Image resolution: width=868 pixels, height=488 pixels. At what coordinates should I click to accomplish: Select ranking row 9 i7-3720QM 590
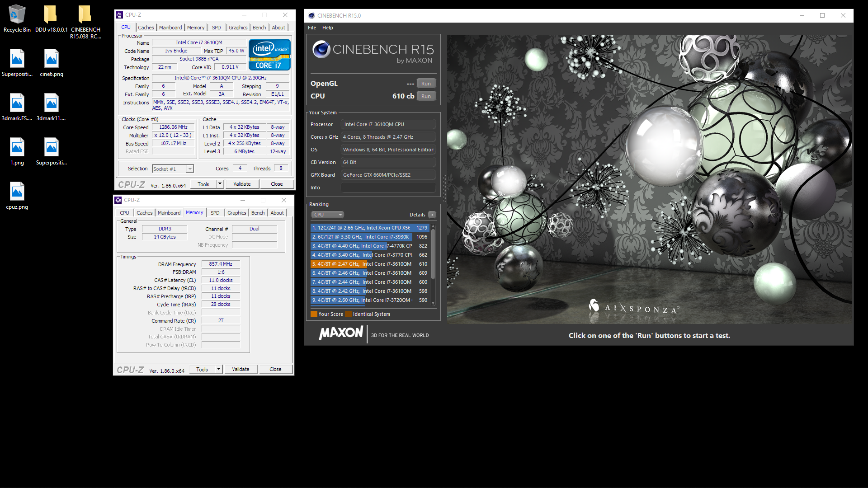(370, 300)
